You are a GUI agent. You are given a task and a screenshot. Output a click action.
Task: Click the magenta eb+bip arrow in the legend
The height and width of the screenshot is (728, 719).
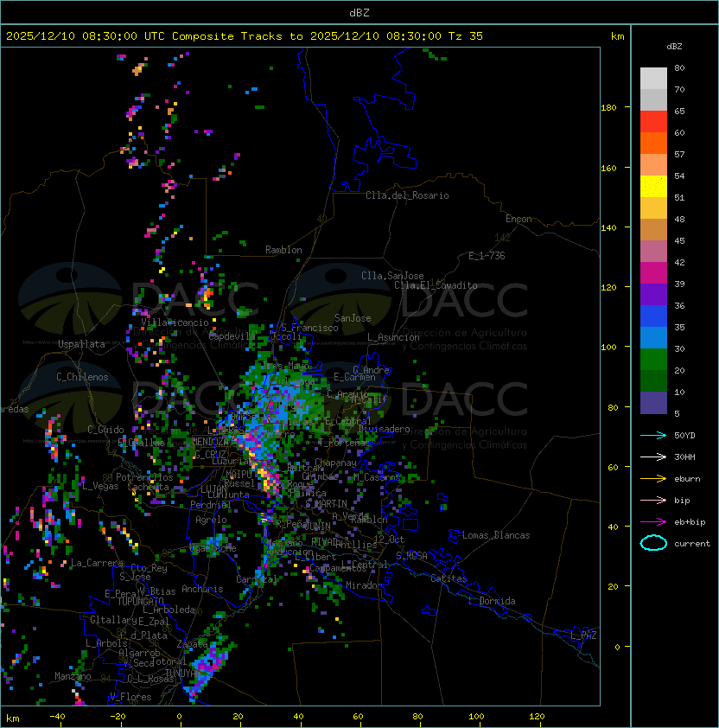(x=653, y=522)
